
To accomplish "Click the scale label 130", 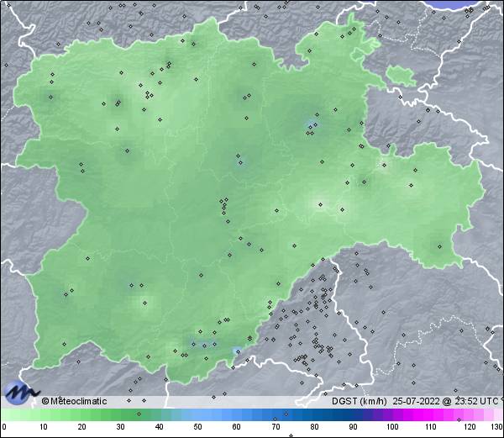I will 497,427.
